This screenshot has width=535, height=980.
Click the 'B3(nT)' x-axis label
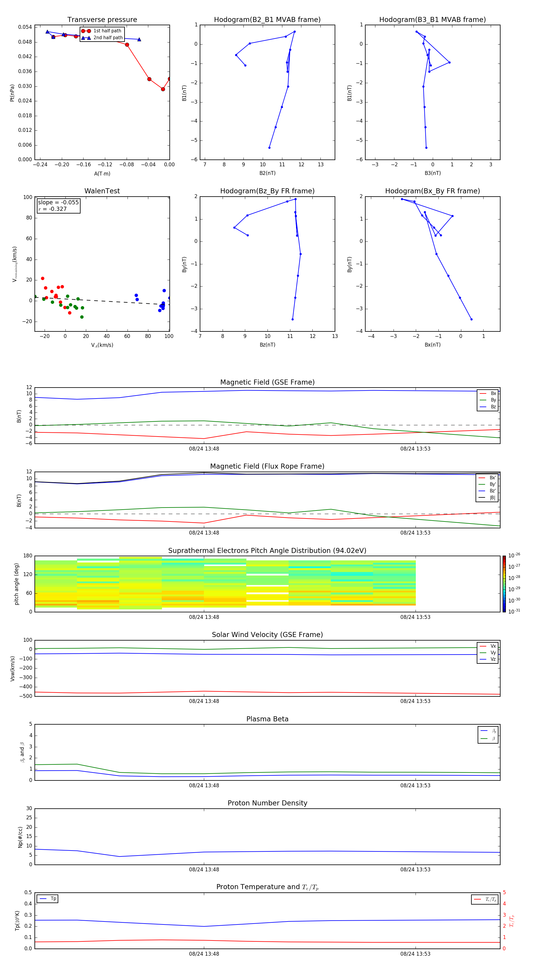[432, 173]
